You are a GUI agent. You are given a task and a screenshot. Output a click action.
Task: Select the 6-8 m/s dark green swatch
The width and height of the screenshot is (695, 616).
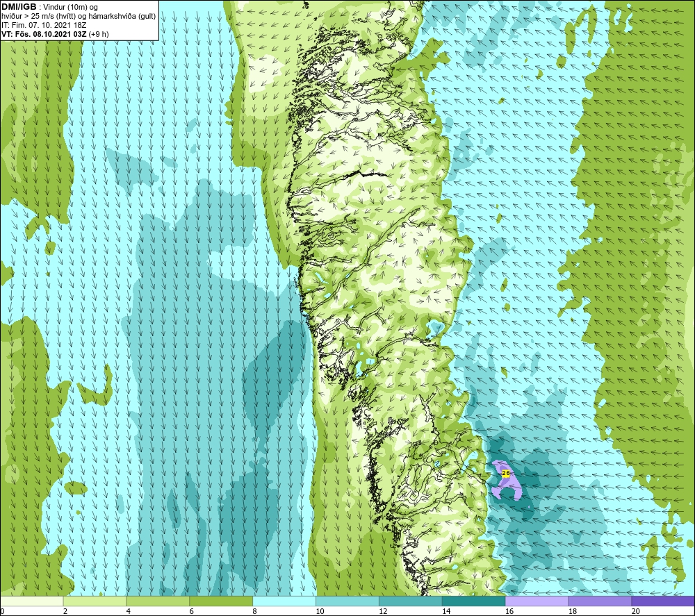(221, 601)
